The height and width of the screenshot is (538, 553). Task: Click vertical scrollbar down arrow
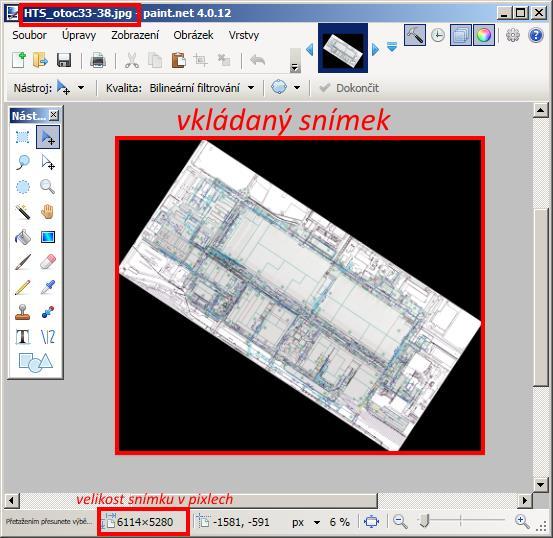[x=540, y=484]
